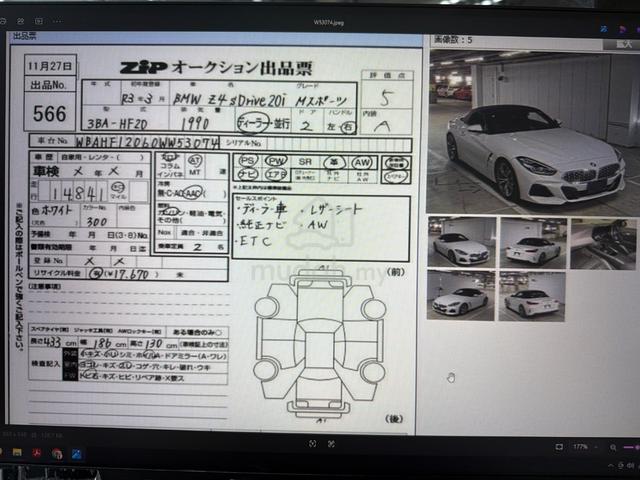Click the circled AW equipment box
The height and width of the screenshot is (480, 640).
tap(362, 162)
